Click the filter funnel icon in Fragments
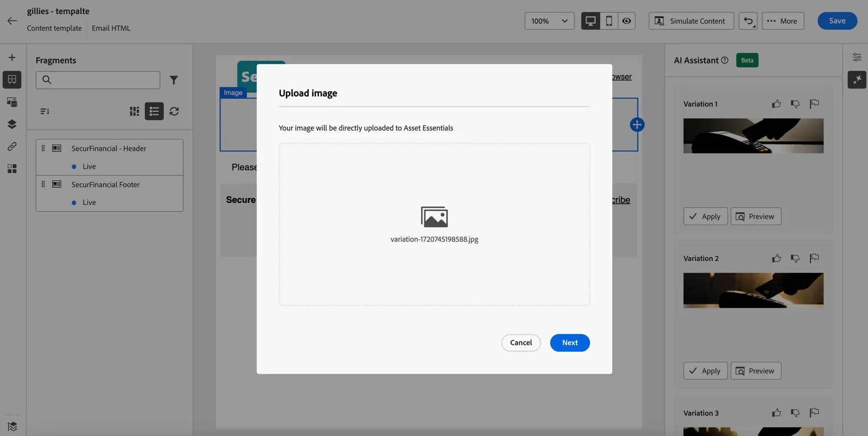 tap(174, 80)
